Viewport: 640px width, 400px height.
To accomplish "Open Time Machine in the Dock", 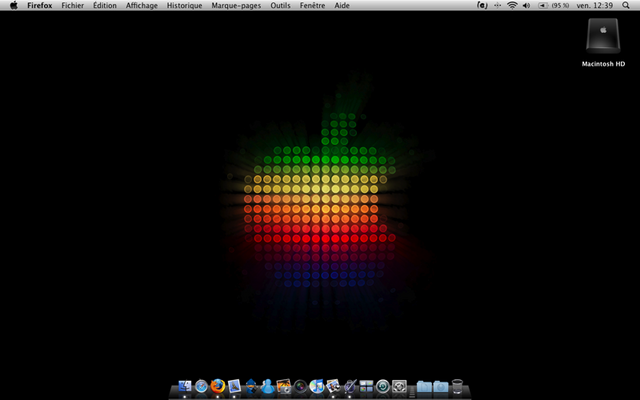I will [x=382, y=386].
